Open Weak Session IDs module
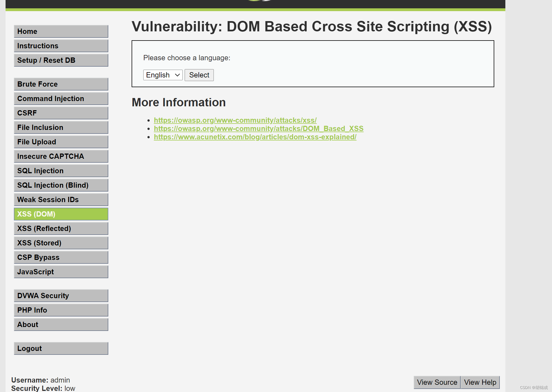 click(61, 200)
